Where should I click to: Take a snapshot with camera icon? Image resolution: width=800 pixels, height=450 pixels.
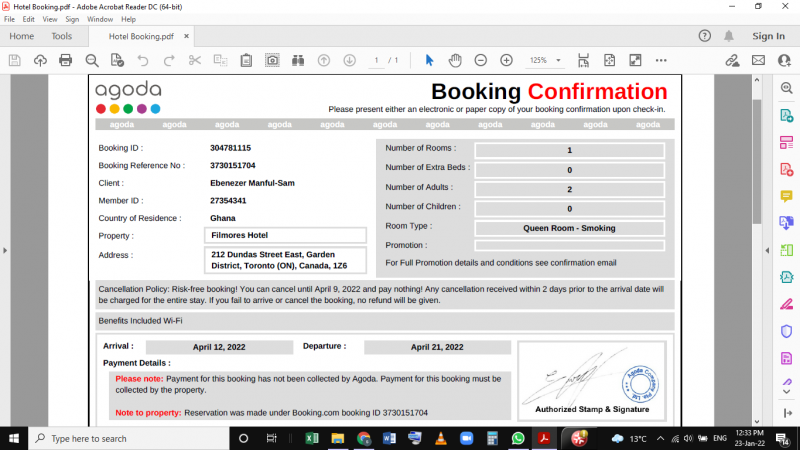(x=272, y=60)
